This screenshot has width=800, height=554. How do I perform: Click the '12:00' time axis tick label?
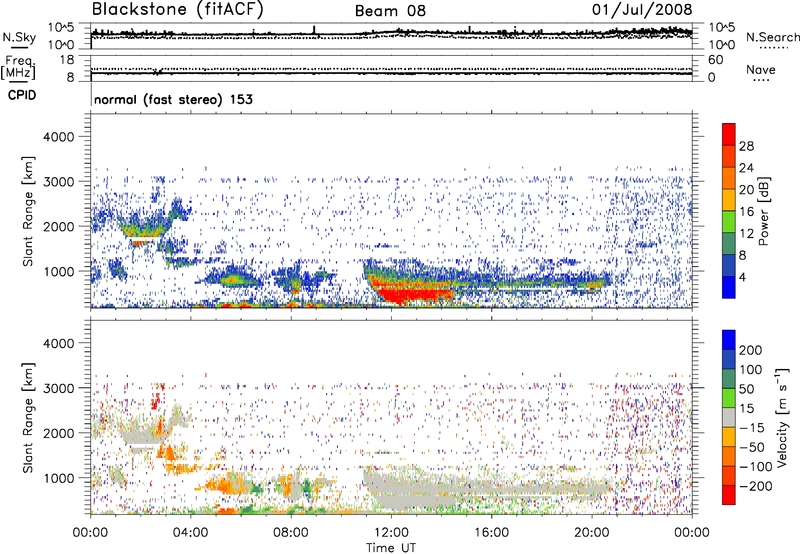click(391, 532)
